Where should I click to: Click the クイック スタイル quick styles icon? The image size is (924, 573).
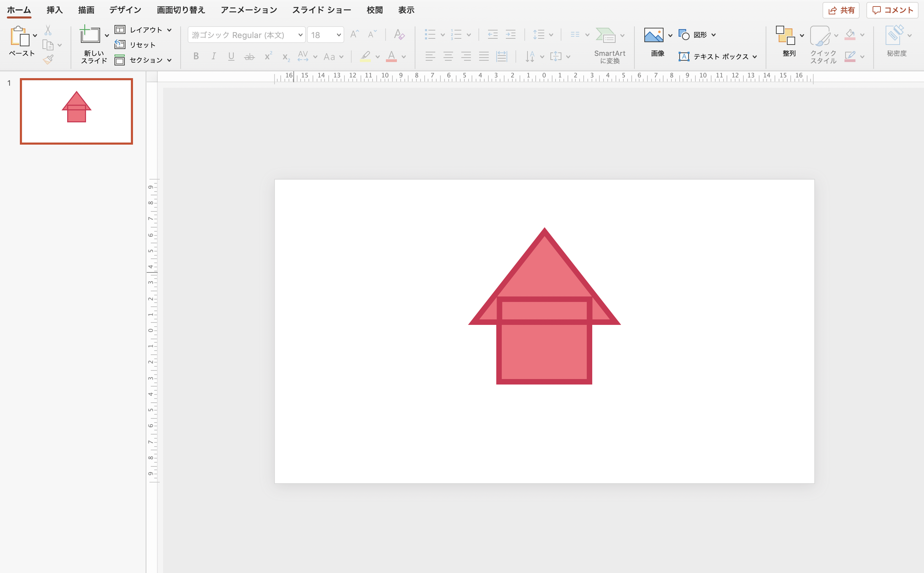pos(820,36)
